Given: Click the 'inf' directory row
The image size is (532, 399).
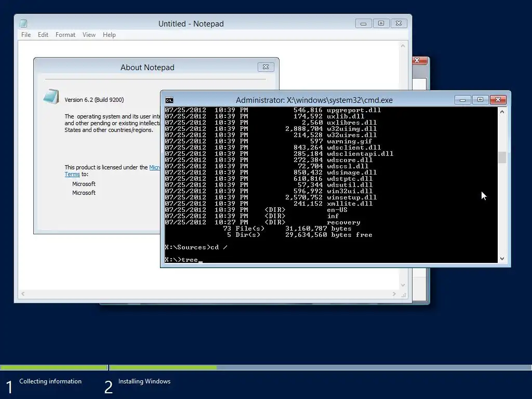Looking at the screenshot, I should pos(252,216).
